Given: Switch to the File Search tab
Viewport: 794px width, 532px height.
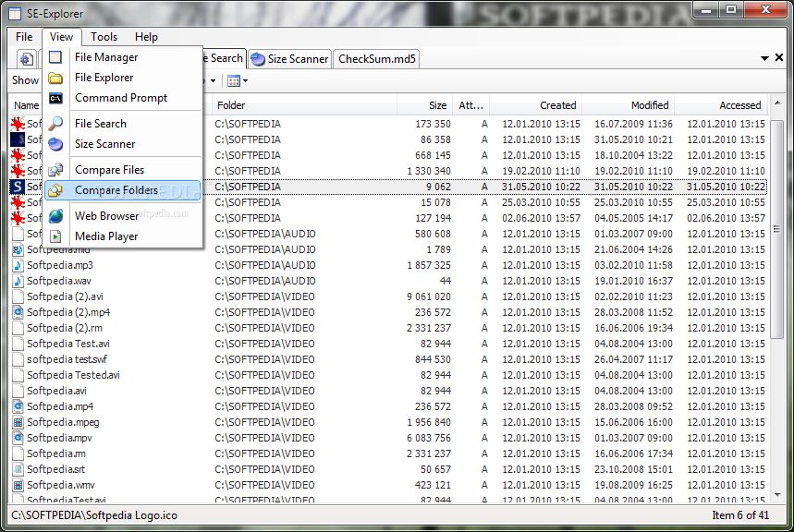Looking at the screenshot, I should [x=225, y=59].
